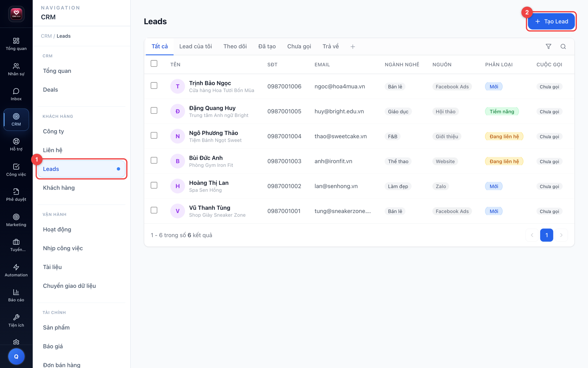Open Báo giá navigation item
This screenshot has width=588, height=368.
coord(81,346)
